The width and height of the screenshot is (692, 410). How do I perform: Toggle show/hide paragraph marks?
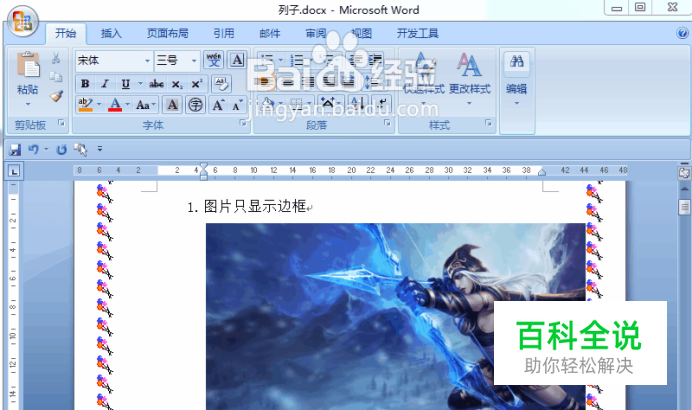[382, 104]
